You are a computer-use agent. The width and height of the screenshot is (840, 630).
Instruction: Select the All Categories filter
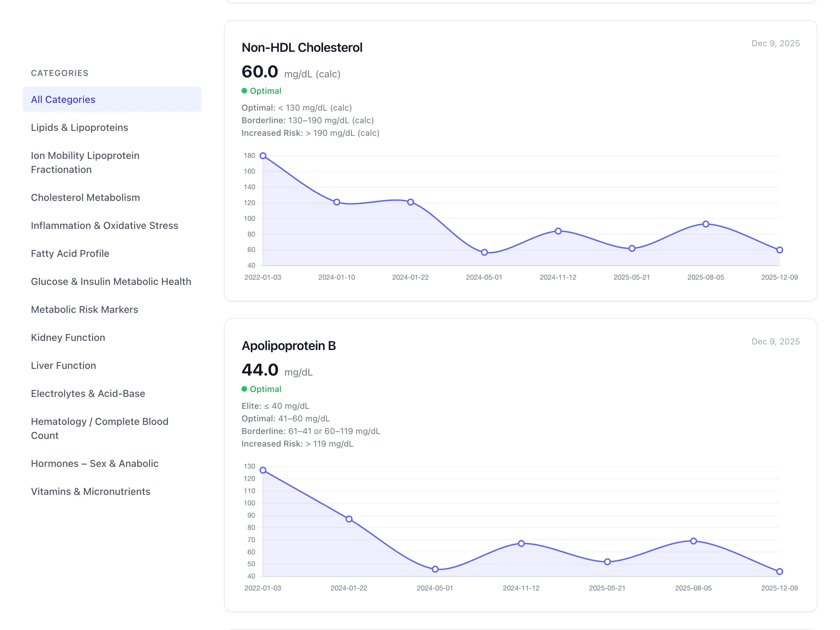pos(63,99)
